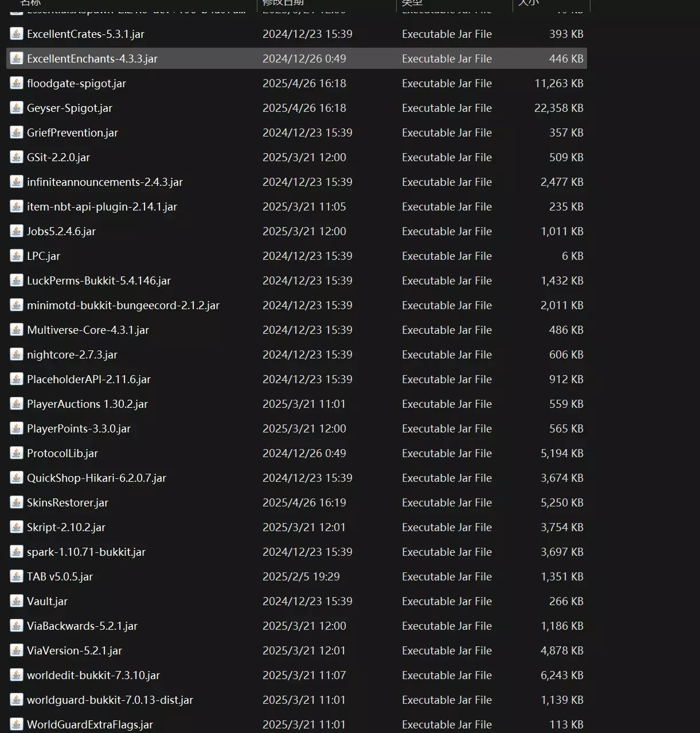700x733 pixels.
Task: Select the jar icon for spark-1.10.71-bukkit.jar
Action: (17, 552)
